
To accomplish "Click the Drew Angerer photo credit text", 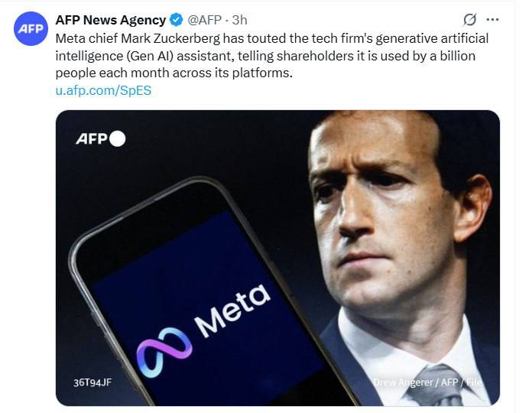I will (428, 381).
